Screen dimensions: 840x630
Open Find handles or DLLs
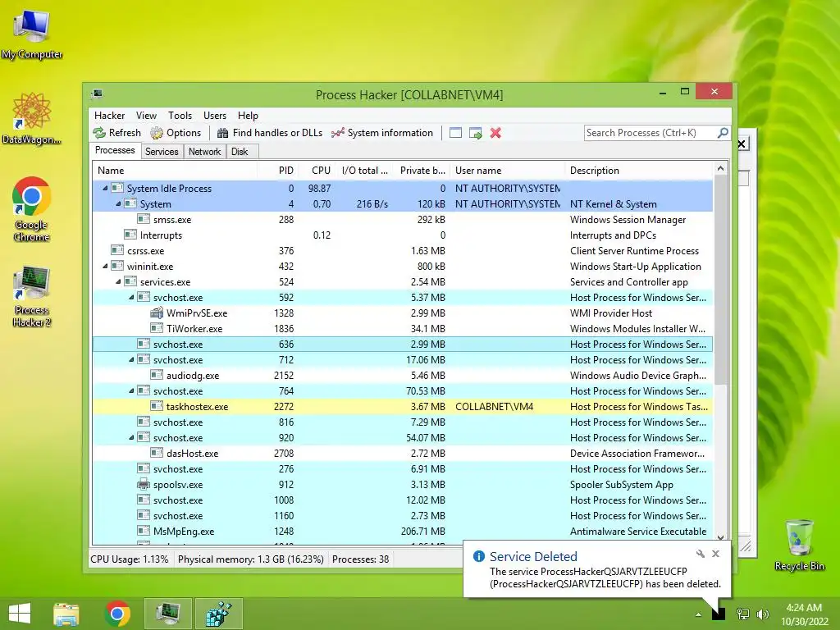pyautogui.click(x=269, y=133)
